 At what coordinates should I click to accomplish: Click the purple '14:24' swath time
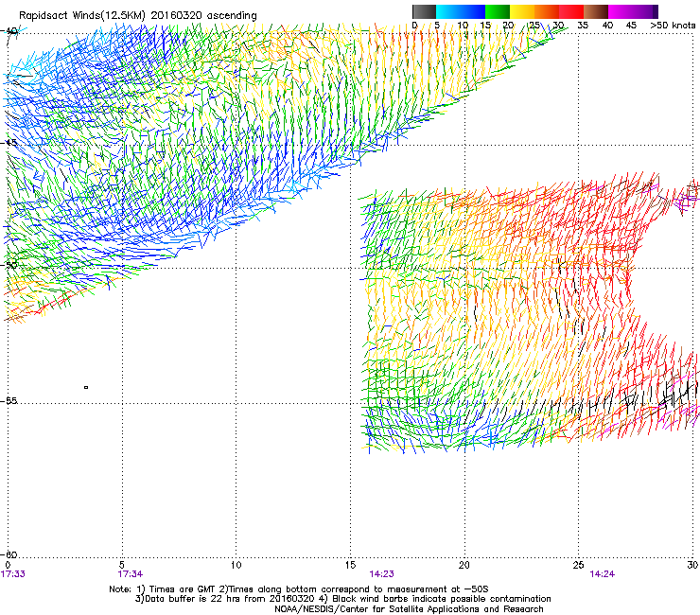[603, 574]
